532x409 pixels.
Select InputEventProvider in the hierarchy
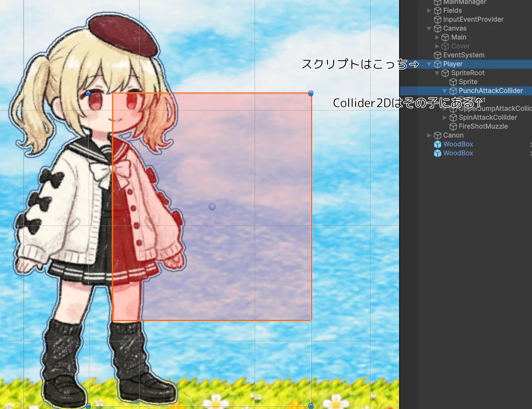tap(473, 19)
